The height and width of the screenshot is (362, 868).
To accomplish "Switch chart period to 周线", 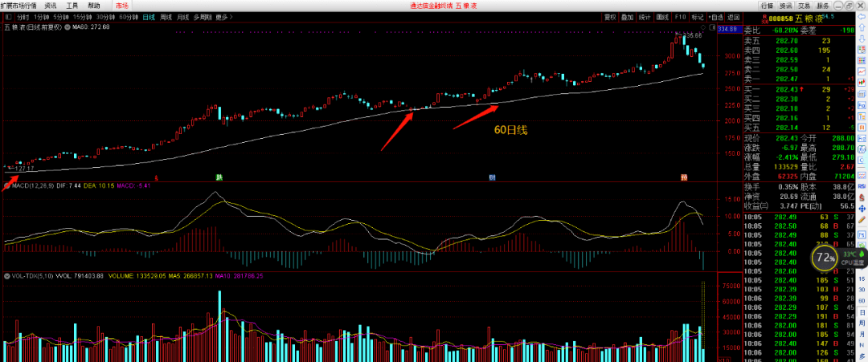I will [x=166, y=16].
